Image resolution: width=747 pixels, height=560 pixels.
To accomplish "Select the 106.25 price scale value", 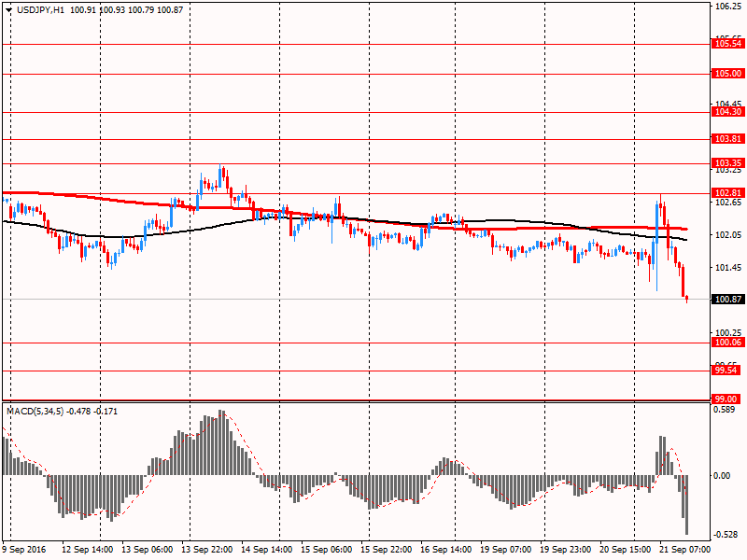I will click(728, 7).
